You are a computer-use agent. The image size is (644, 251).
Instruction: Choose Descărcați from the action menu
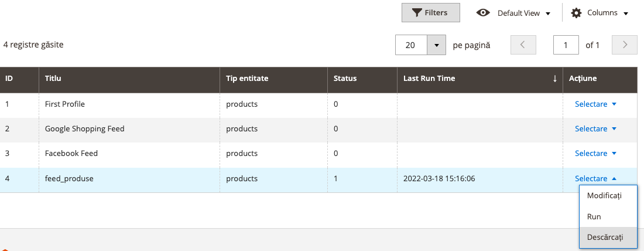tap(608, 238)
